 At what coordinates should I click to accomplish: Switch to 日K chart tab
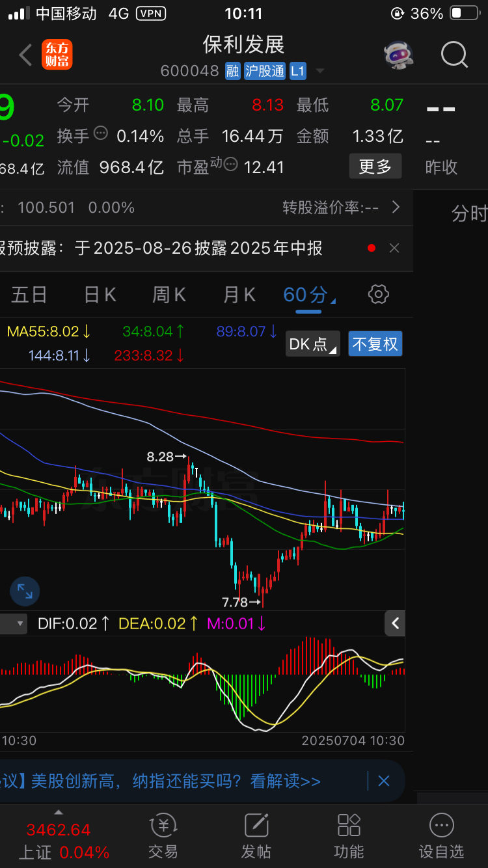(100, 295)
